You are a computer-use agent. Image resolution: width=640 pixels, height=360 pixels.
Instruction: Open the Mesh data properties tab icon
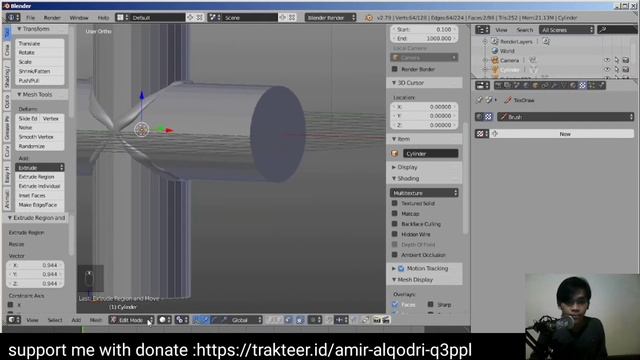click(563, 85)
